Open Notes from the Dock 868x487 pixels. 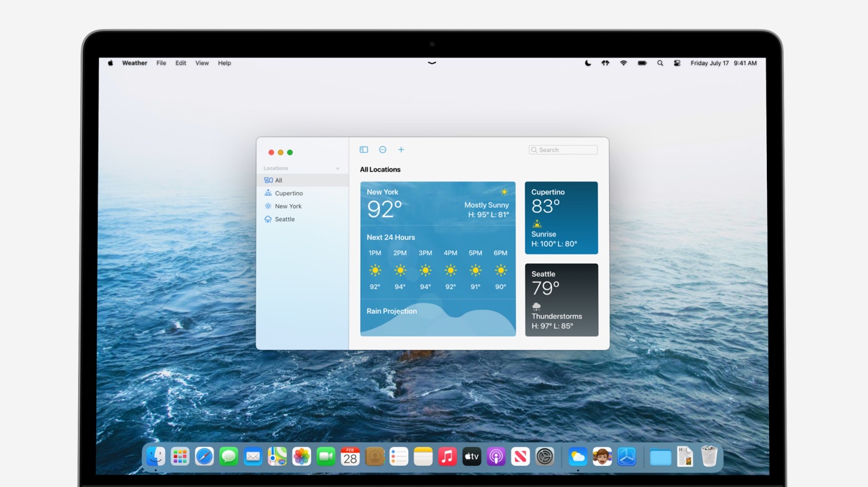pos(423,456)
